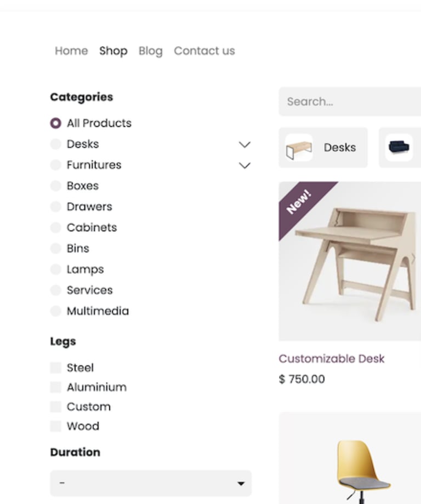The width and height of the screenshot is (421, 504).
Task: Expand the Furnitures subcategories chevron
Action: click(244, 165)
